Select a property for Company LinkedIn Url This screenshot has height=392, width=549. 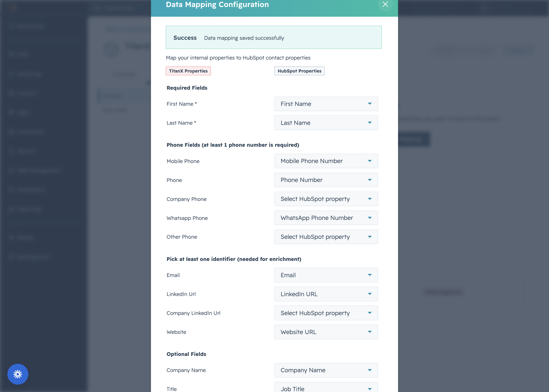(x=326, y=313)
